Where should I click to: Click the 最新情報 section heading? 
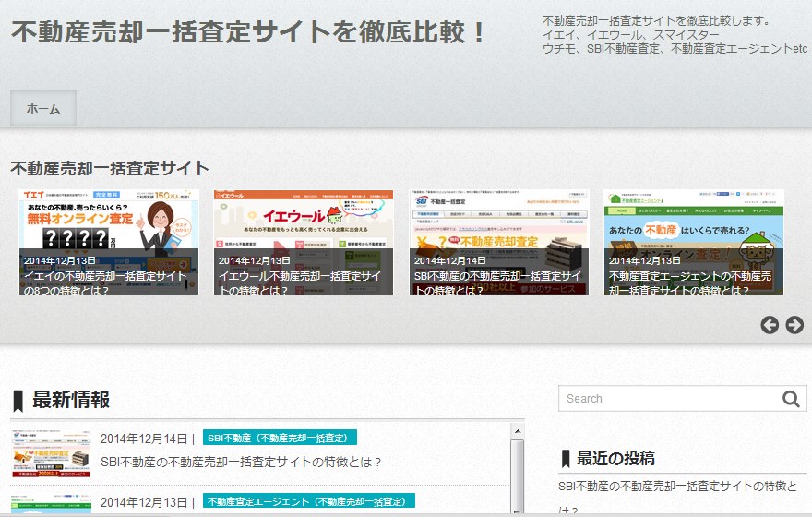pos(71,400)
